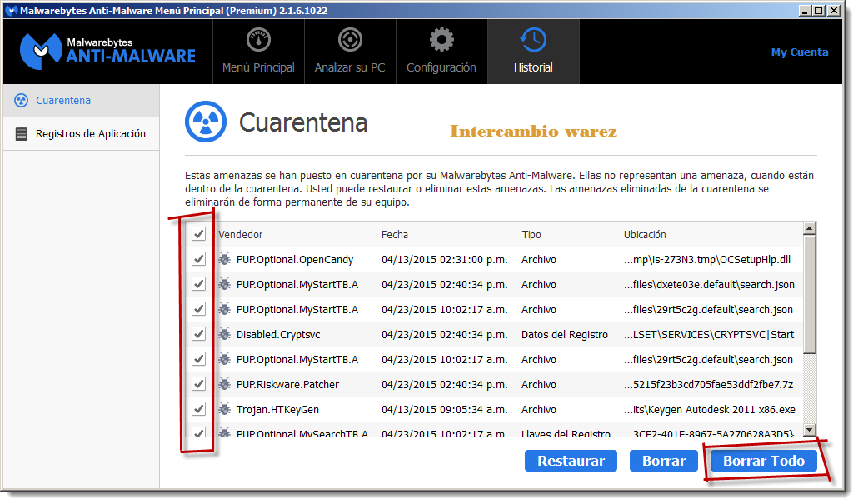Uncheck the PUP.Riskware.Patcher checkbox
The height and width of the screenshot is (504, 858).
coord(198,384)
